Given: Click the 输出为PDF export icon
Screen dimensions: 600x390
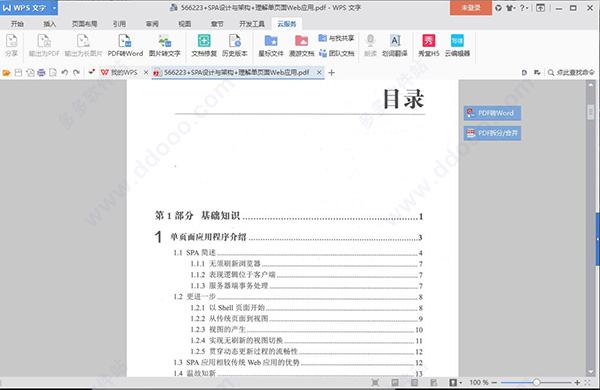Looking at the screenshot, I should coord(44,45).
